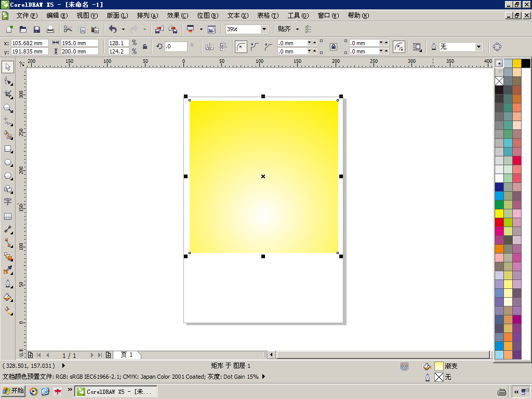Open the zoom level dropdown

point(264,29)
